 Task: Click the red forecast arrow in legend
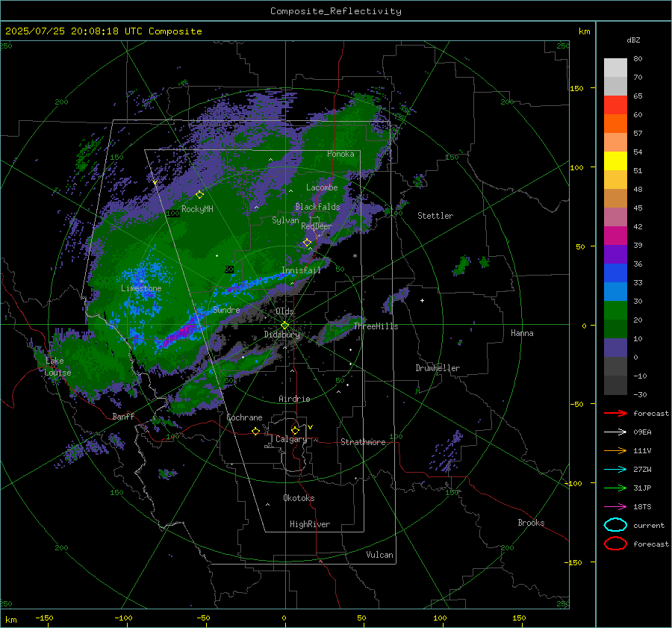point(615,413)
